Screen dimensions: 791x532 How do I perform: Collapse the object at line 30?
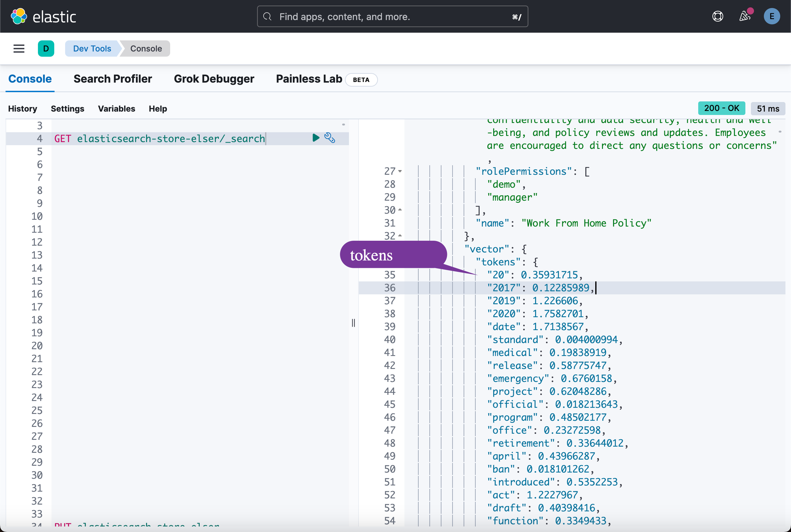(400, 210)
